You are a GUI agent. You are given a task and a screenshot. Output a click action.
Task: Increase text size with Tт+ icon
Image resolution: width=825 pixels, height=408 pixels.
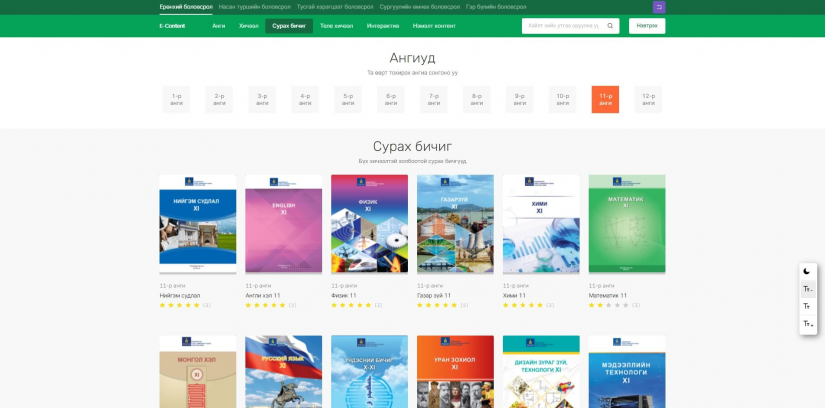pyautogui.click(x=808, y=324)
